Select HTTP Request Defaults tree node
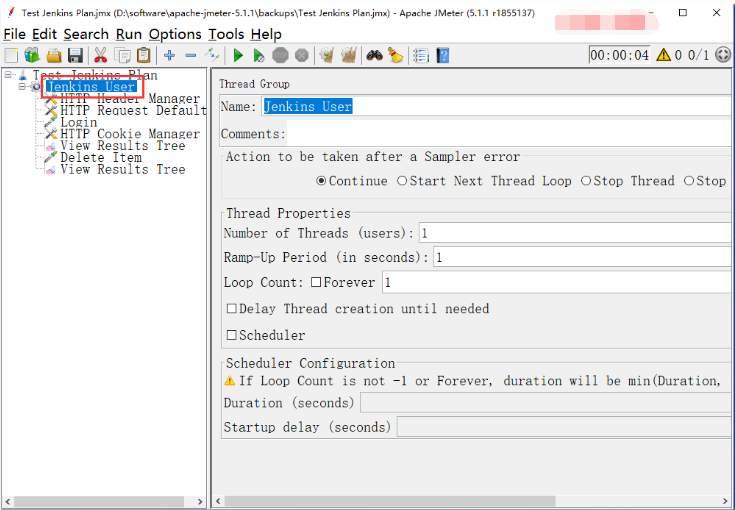 click(133, 110)
